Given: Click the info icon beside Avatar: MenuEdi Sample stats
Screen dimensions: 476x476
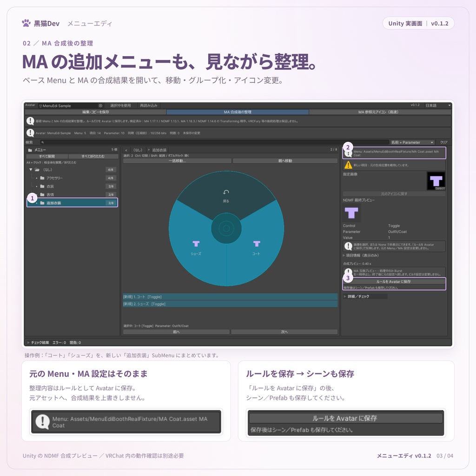Looking at the screenshot, I should click(x=30, y=133).
